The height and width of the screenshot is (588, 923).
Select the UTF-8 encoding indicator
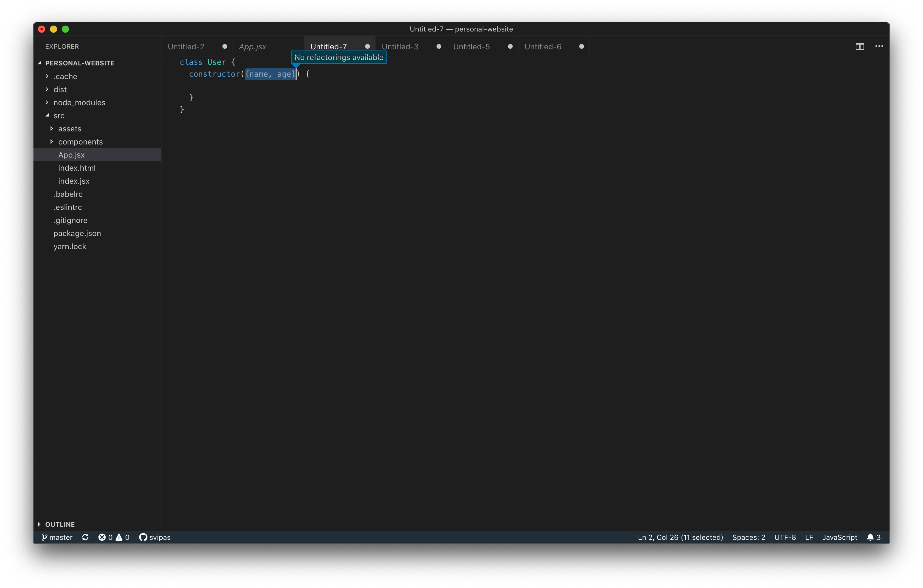tap(785, 537)
